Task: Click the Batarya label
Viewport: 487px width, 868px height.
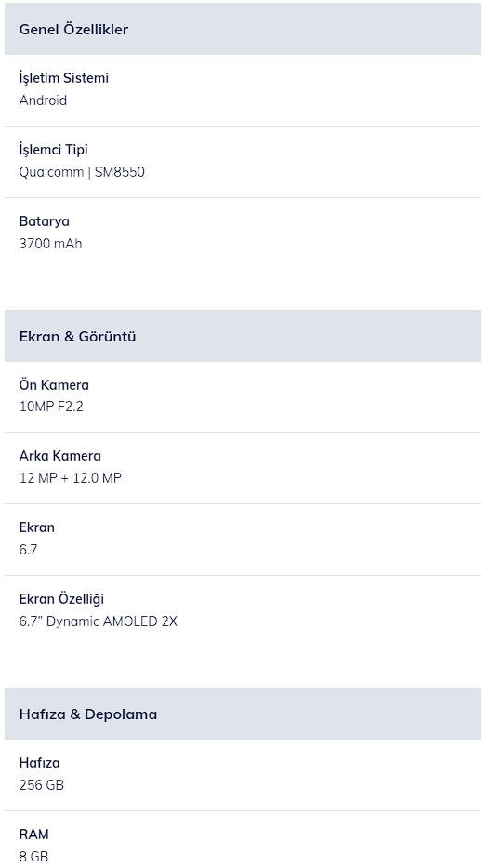Action: (45, 221)
